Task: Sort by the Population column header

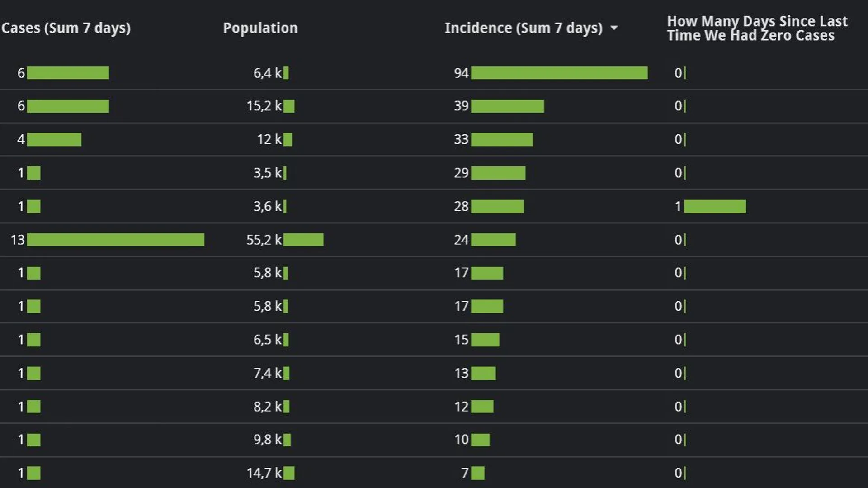Action: pos(260,28)
